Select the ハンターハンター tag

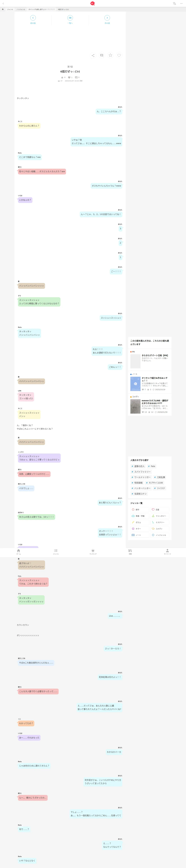pyautogui.click(x=141, y=488)
